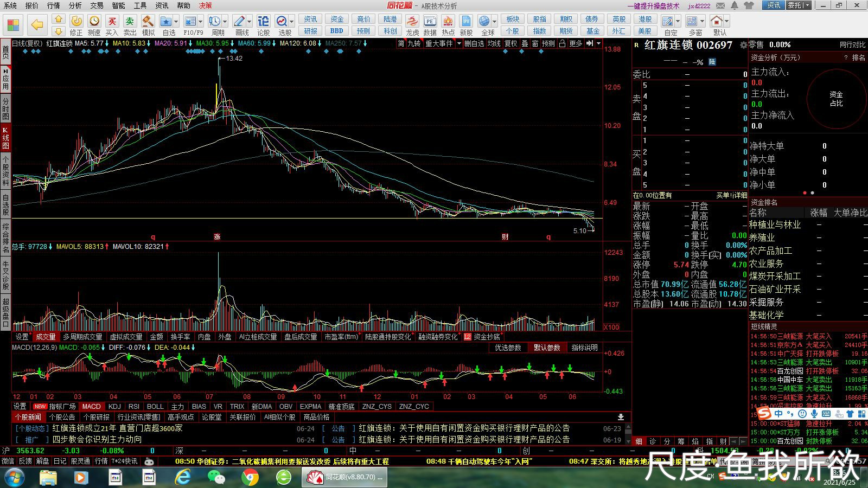Toggle 复权 price adjustment in chart bar
The width and height of the screenshot is (868, 488).
coord(511,43)
